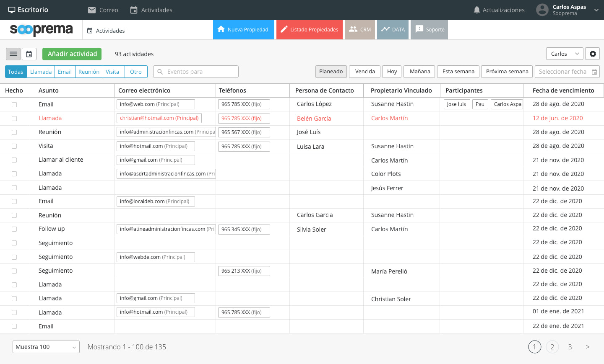Open the Muestra 100 dropdown
Viewport: 604px width, 364px height.
click(46, 347)
